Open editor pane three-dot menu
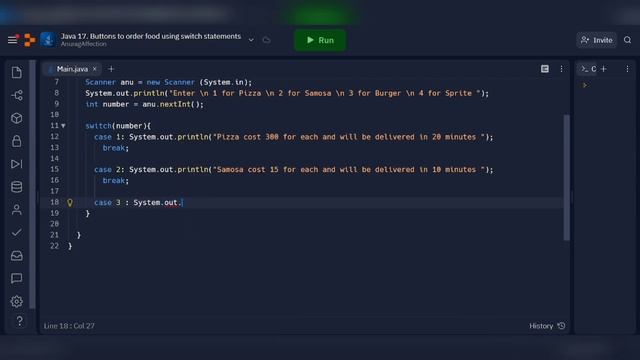Screen dimensions: 640x360 (562, 69)
